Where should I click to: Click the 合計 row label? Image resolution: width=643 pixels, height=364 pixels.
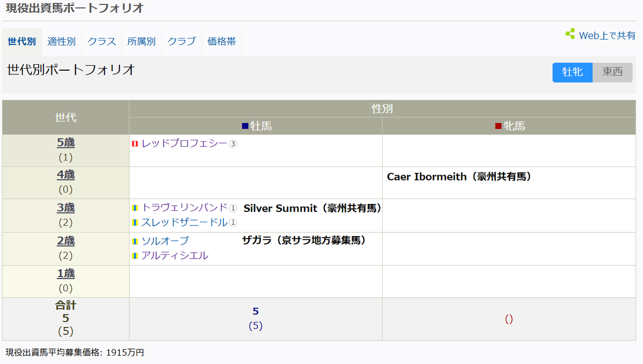tap(66, 306)
